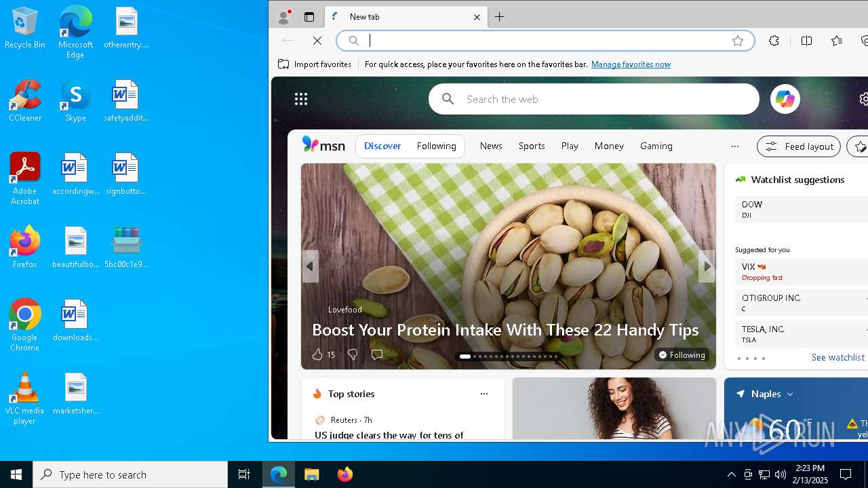Expand more MSN categories ellipsis
Viewport: 868px width, 488px height.
point(734,146)
